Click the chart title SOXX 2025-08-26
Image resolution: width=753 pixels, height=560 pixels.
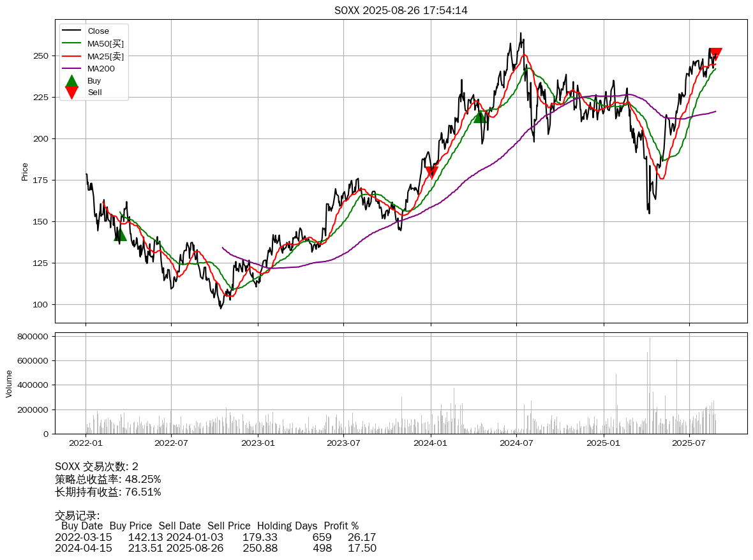click(401, 10)
